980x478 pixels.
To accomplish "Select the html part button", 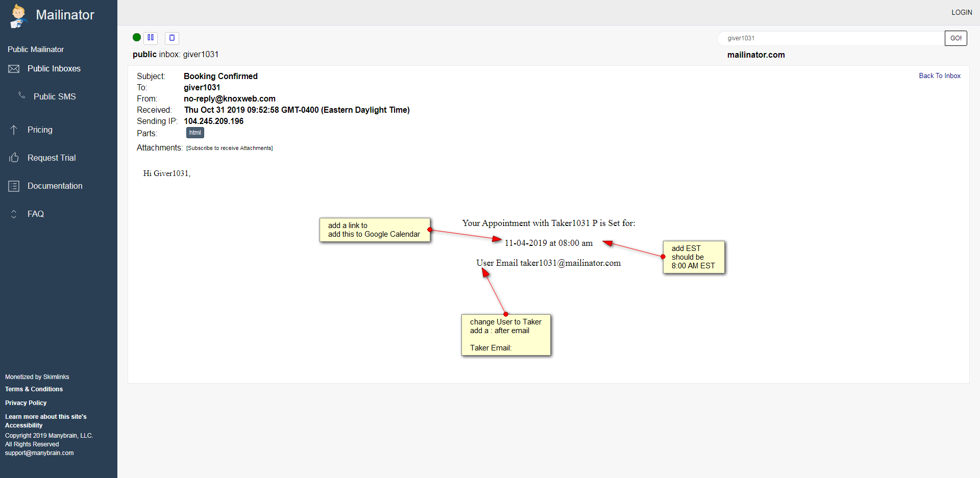I will pyautogui.click(x=195, y=133).
